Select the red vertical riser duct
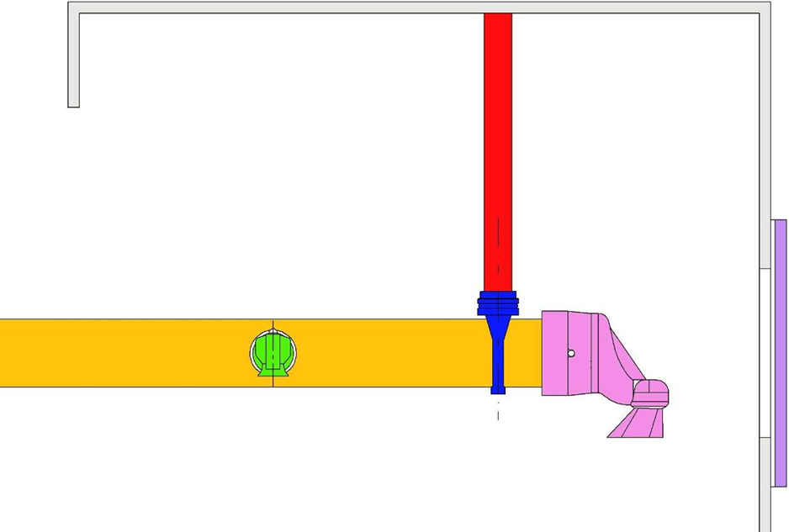The height and width of the screenshot is (532, 789). coord(499,151)
